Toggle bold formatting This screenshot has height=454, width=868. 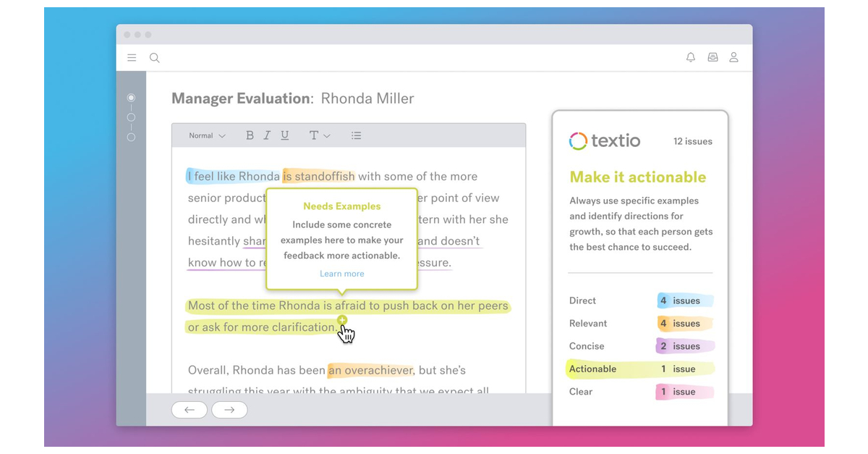click(250, 135)
